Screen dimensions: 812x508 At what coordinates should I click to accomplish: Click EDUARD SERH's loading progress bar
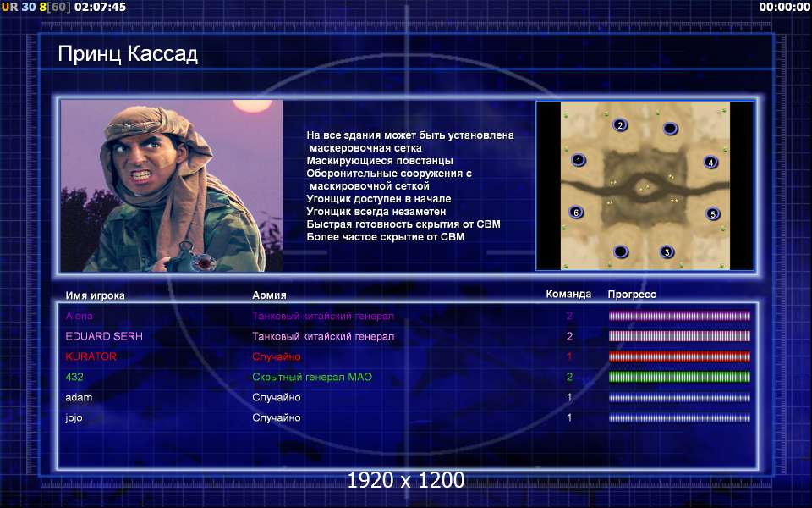pos(679,336)
